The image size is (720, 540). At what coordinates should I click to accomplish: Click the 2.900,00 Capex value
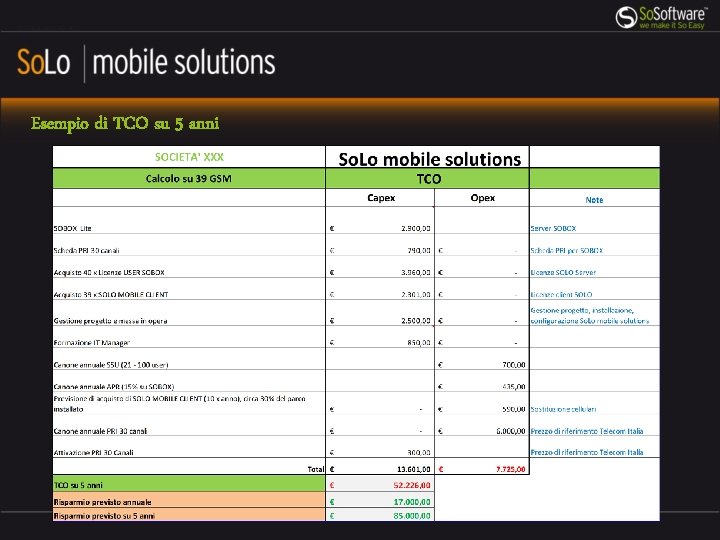(416, 228)
